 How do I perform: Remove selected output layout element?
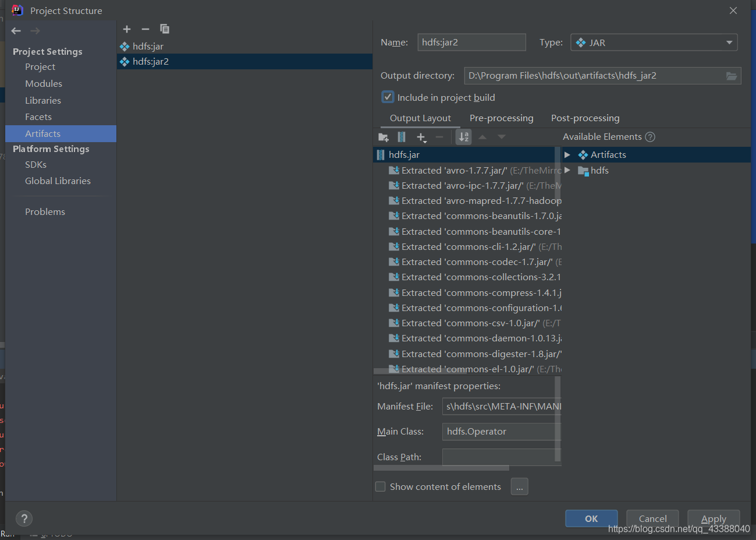pyautogui.click(x=439, y=137)
